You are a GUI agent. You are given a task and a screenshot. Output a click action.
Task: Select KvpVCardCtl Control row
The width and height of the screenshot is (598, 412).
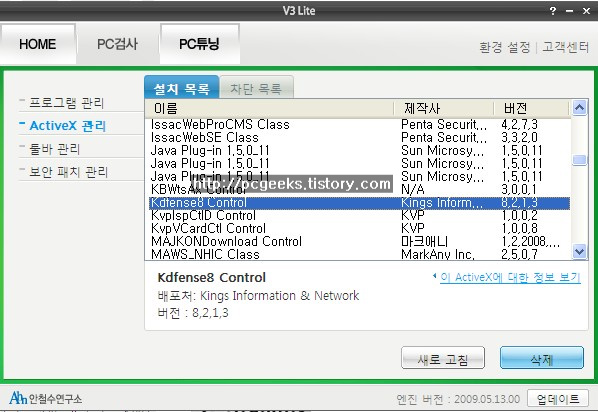(x=360, y=229)
